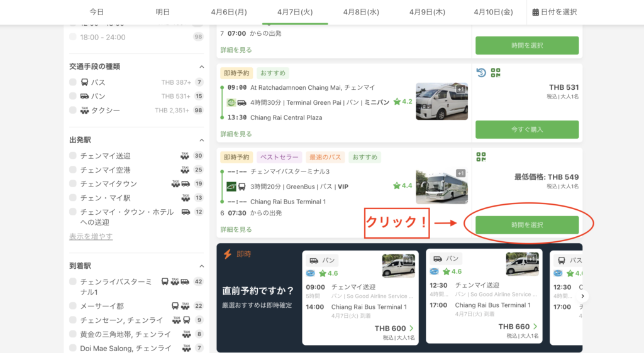Switch to the 今日 date tab
Image resolution: width=644 pixels, height=353 pixels.
[97, 13]
